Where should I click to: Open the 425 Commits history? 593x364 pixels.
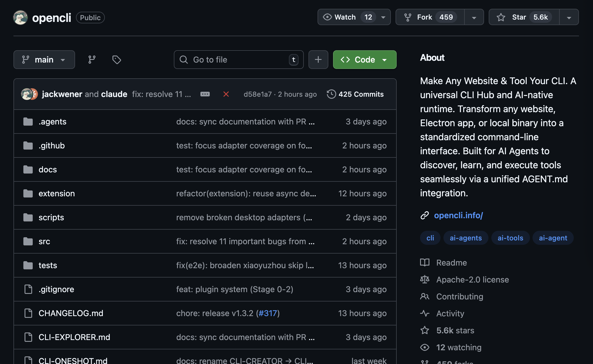coord(355,94)
